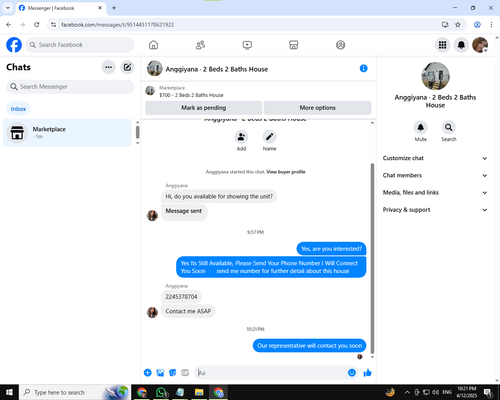Image resolution: width=500 pixels, height=400 pixels.
Task: Start a new message with compose icon
Action: (x=127, y=67)
